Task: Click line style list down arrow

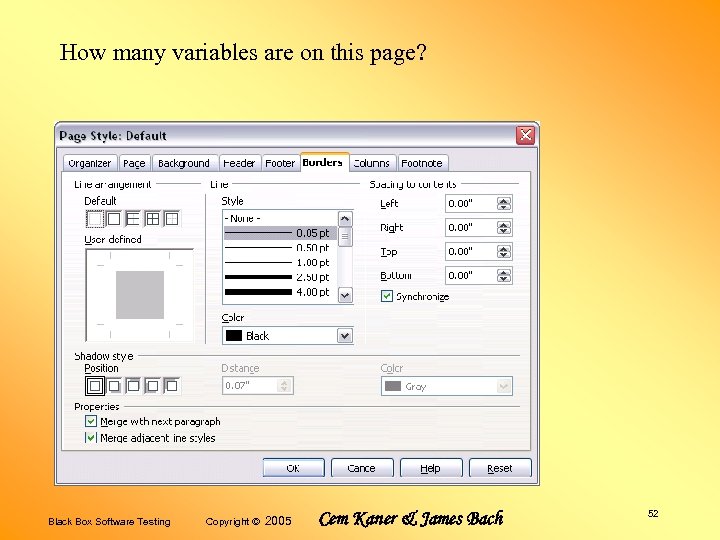Action: click(345, 295)
